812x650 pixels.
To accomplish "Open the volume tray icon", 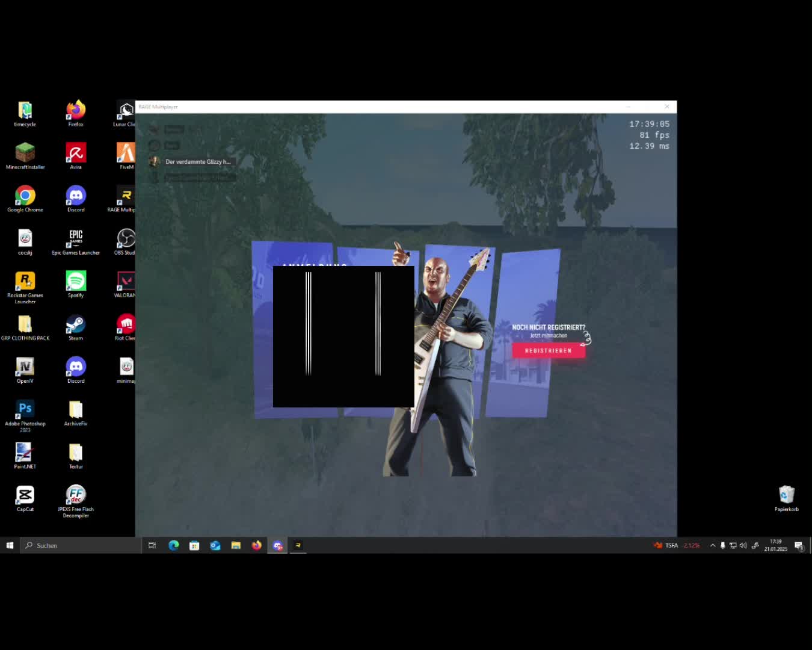I will pos(743,545).
